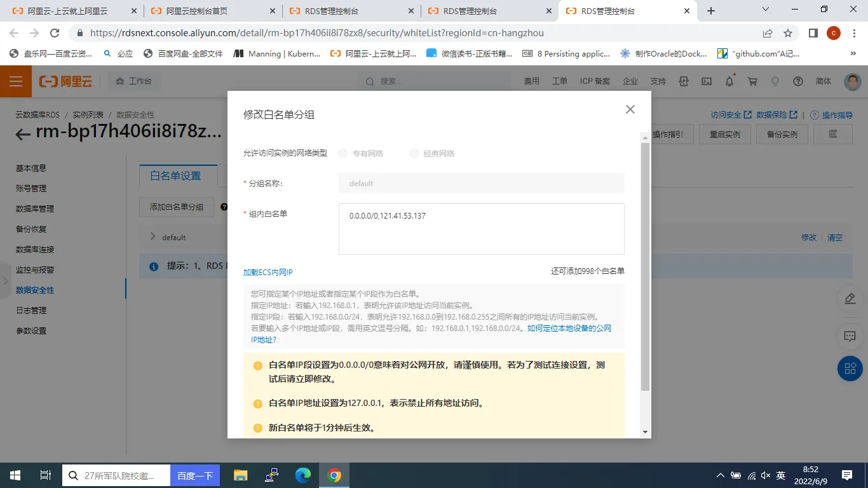
Task: Open the 工单 menu
Action: coord(559,81)
